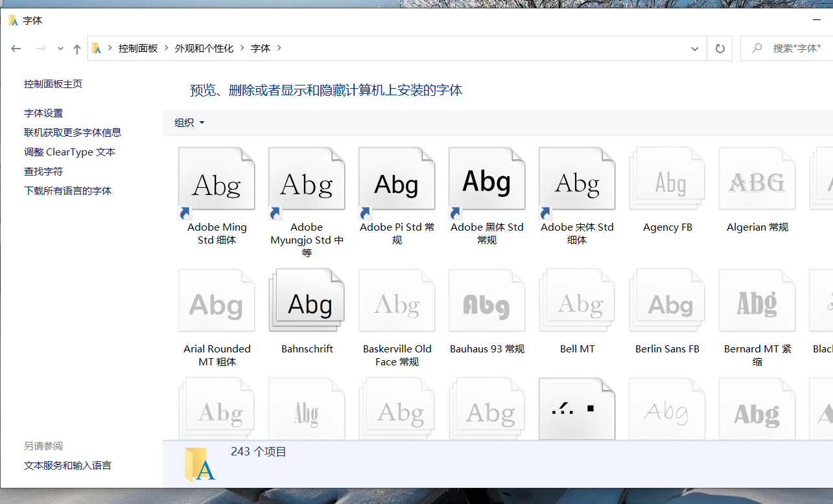
Task: Select the Agency FB font thumbnail
Action: point(667,178)
